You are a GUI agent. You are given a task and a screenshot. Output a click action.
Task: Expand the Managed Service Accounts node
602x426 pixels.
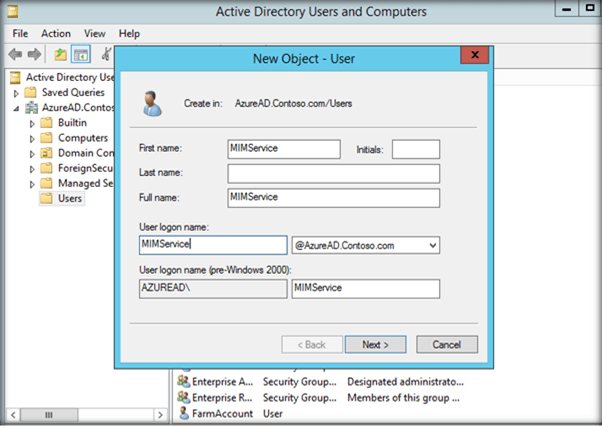32,185
